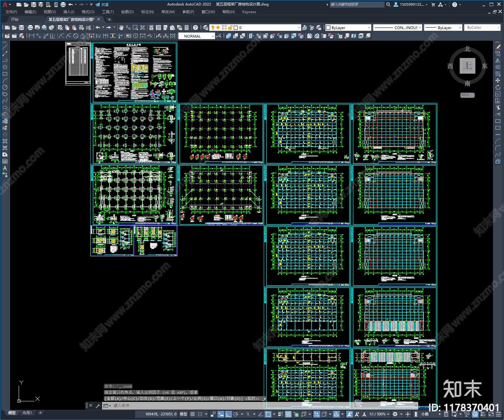Toggle transparency display in status bar

coord(288,414)
